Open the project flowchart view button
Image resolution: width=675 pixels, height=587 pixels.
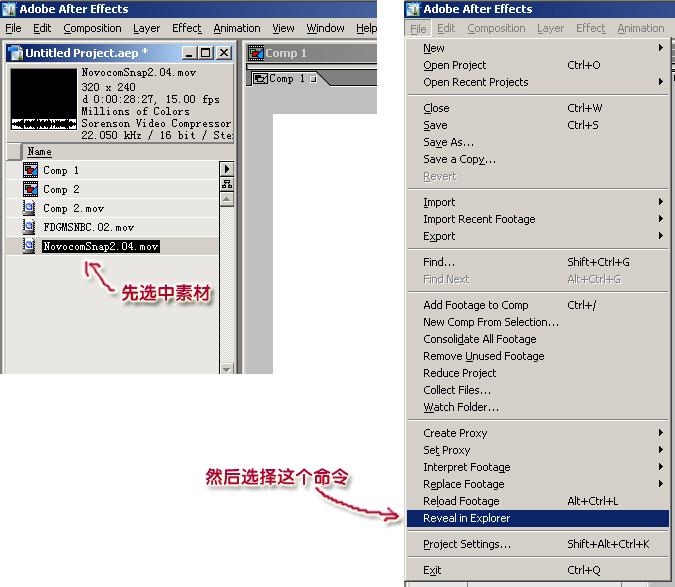(226, 184)
